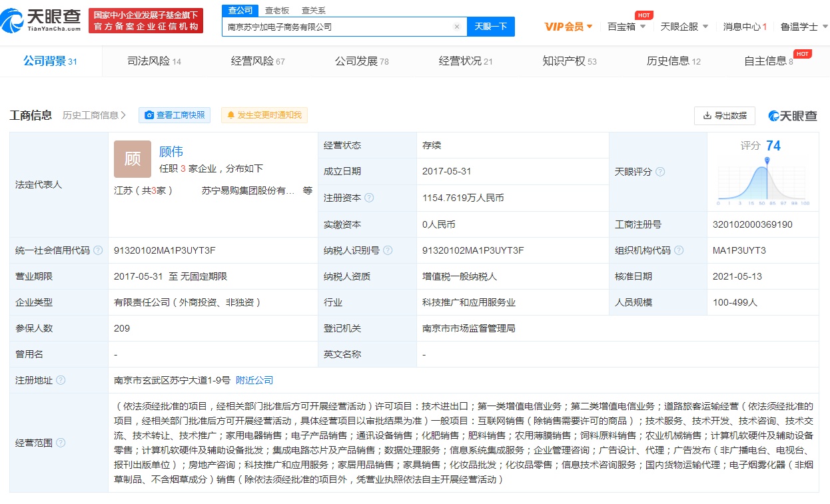Image resolution: width=830 pixels, height=504 pixels.
Task: Switch to the 查老板 search tab
Action: pyautogui.click(x=276, y=10)
